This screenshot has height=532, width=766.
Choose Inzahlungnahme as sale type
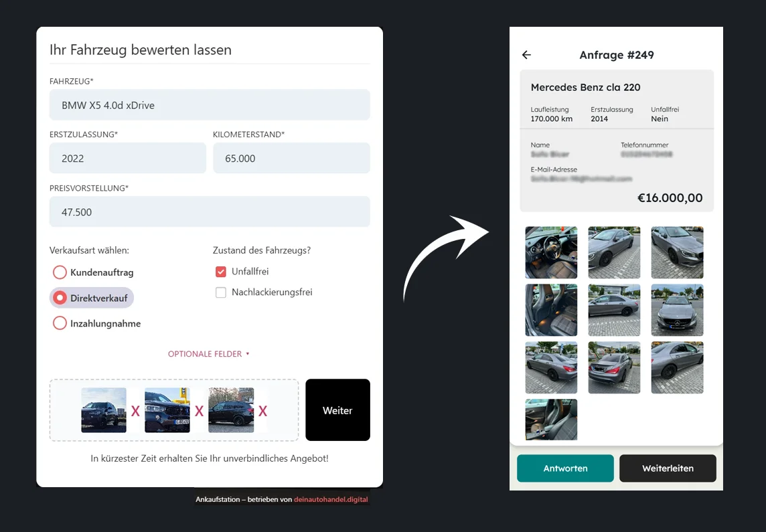click(60, 323)
